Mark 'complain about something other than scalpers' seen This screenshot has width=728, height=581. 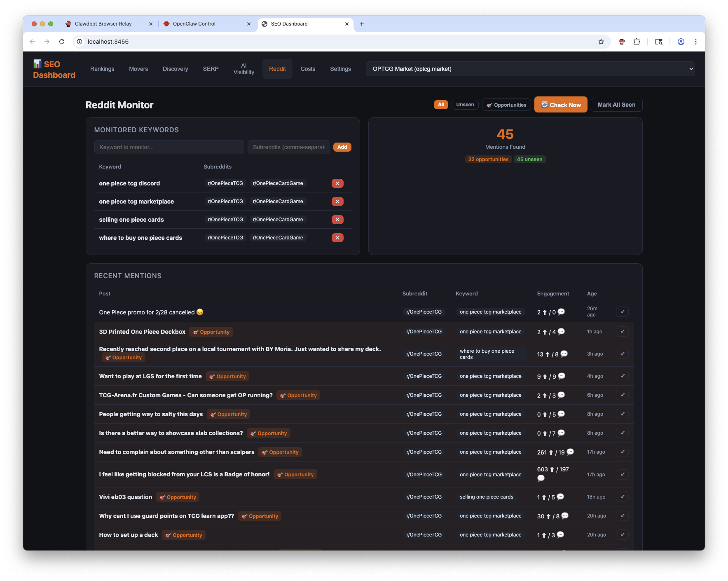622,452
